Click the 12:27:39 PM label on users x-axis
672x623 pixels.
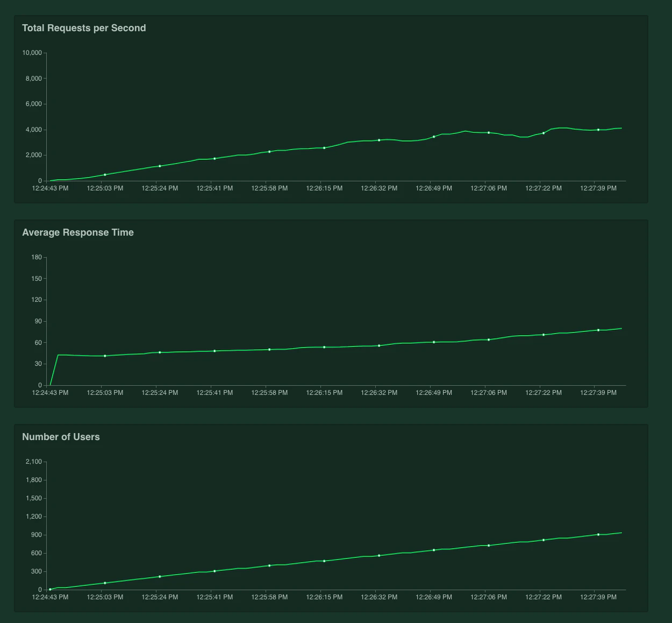click(599, 597)
